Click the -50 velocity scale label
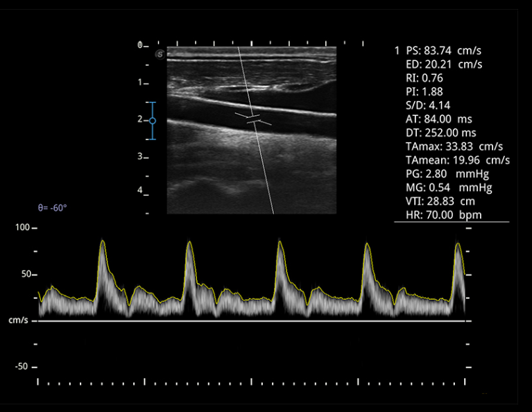Image resolution: width=532 pixels, height=412 pixels. coord(22,366)
